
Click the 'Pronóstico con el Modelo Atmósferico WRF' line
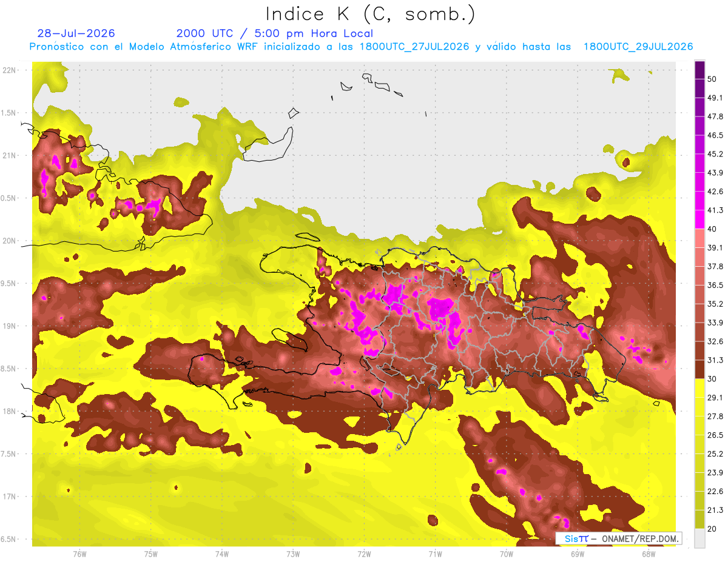click(x=362, y=47)
